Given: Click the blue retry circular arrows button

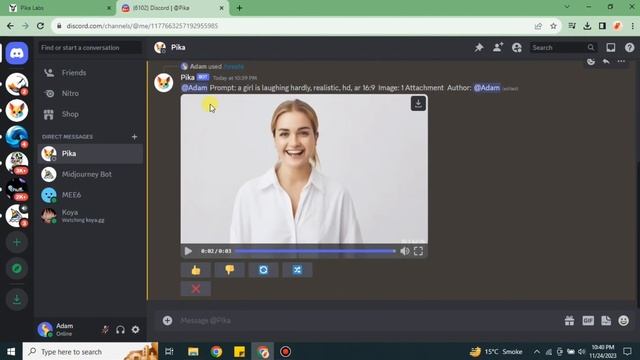Looking at the screenshot, I should tap(264, 270).
